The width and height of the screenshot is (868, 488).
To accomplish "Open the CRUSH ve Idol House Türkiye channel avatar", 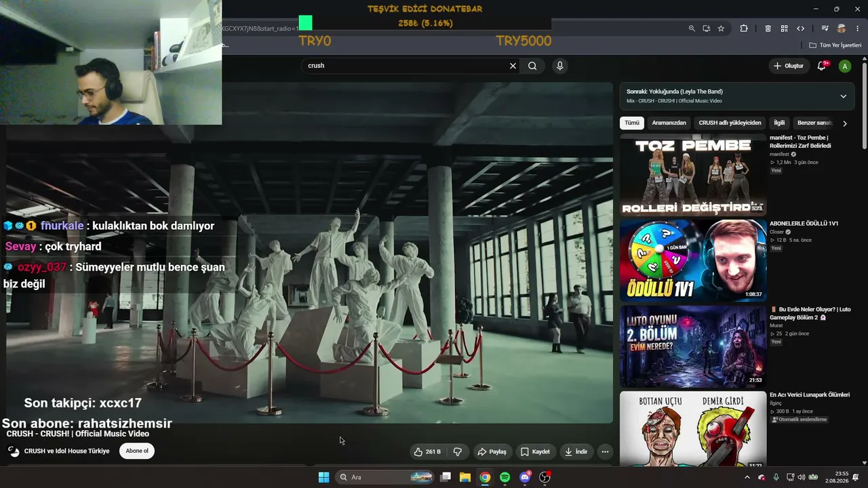I will coord(14,451).
